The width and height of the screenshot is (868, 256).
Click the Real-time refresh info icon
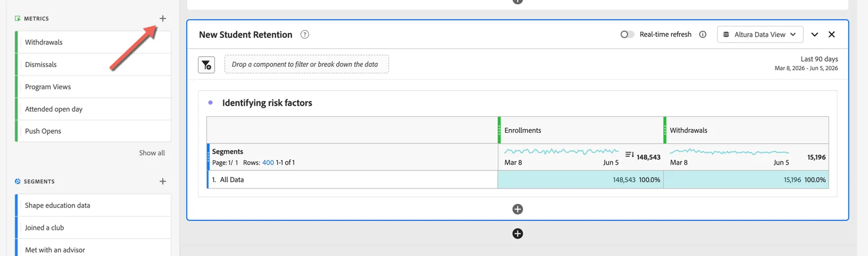click(703, 35)
